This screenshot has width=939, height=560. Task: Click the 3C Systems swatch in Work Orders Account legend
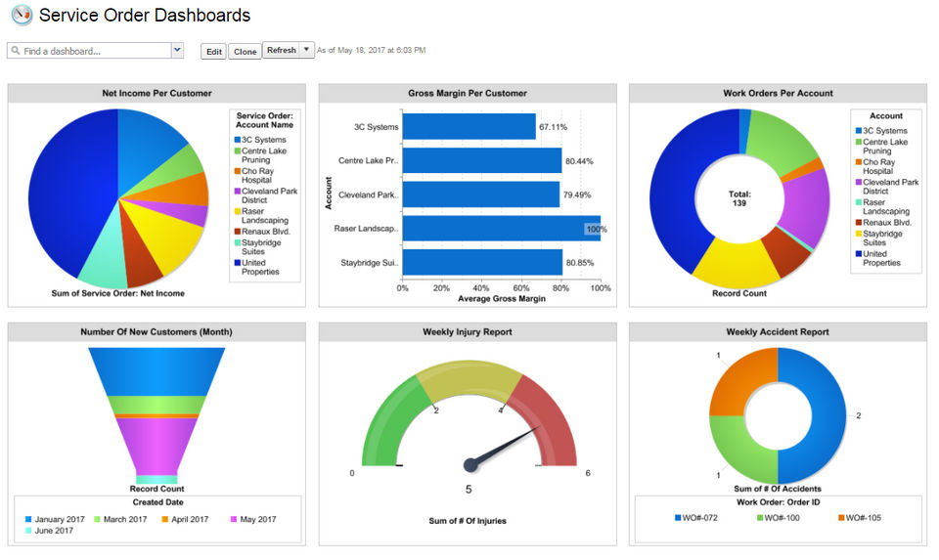[859, 131]
